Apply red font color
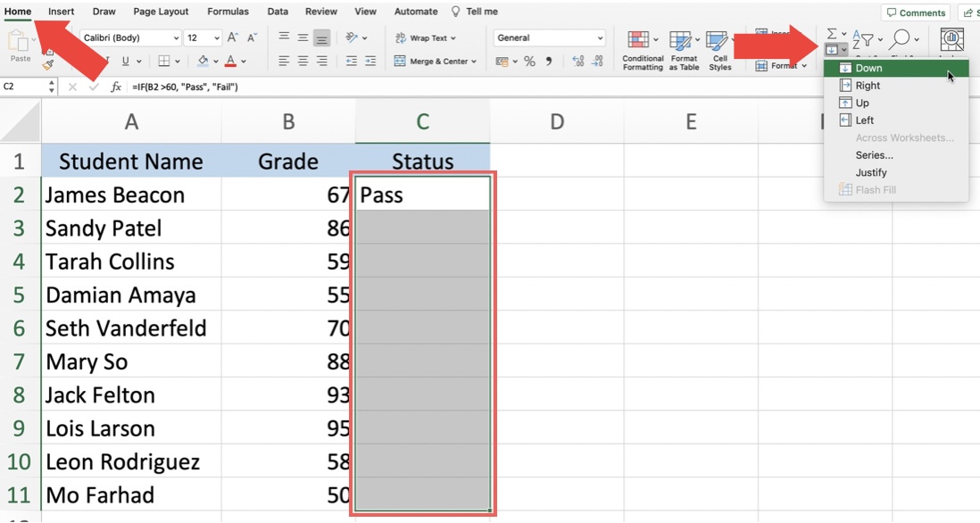The height and width of the screenshot is (523, 980). click(230, 61)
